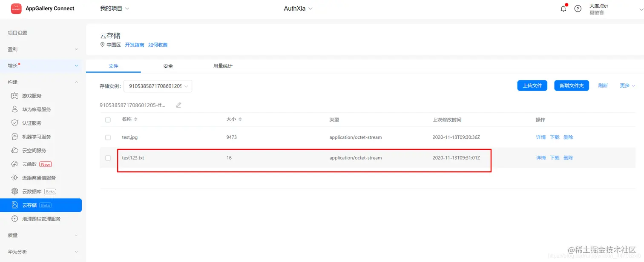Toggle the select-all files checkbox

(108, 120)
